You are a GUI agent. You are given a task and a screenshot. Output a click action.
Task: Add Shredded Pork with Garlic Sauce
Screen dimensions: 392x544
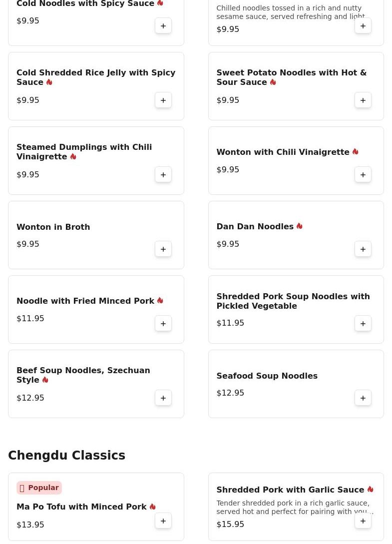click(x=363, y=521)
